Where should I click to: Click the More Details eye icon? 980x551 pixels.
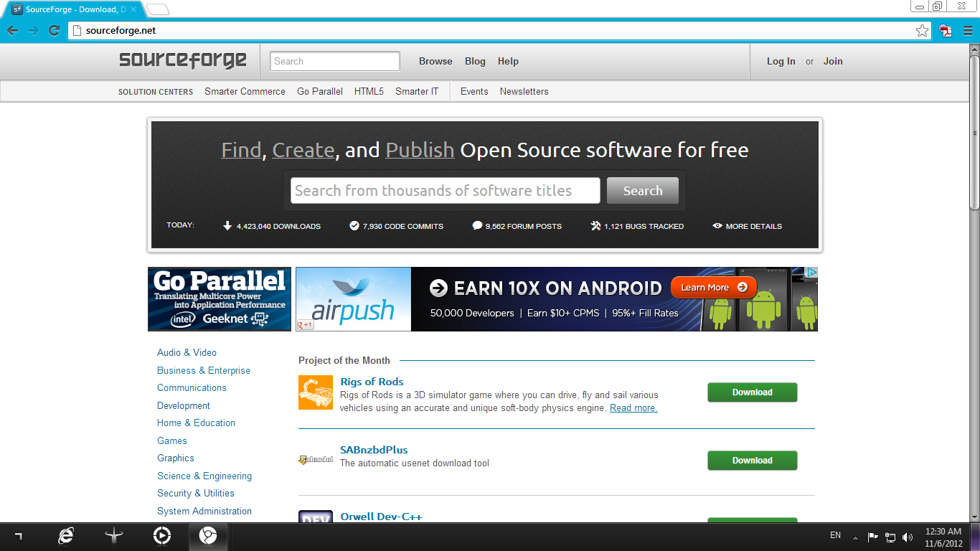tap(717, 226)
